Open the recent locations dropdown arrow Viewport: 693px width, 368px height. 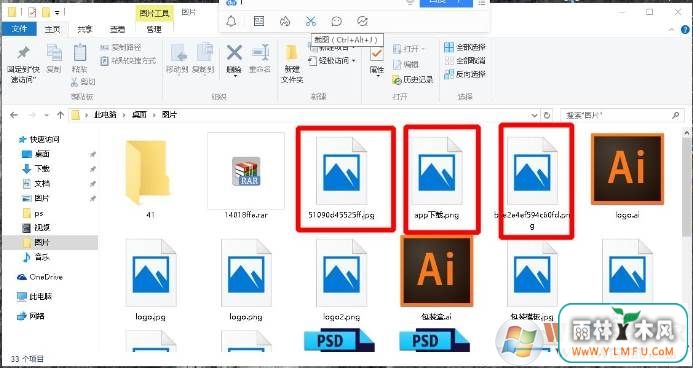pos(46,115)
